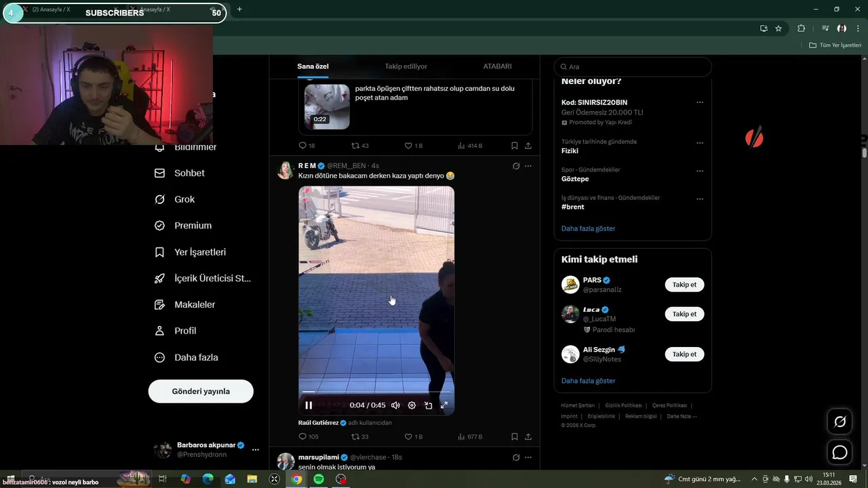The image size is (868, 488).
Task: Open options for the Göztepe trend
Action: pos(700,171)
